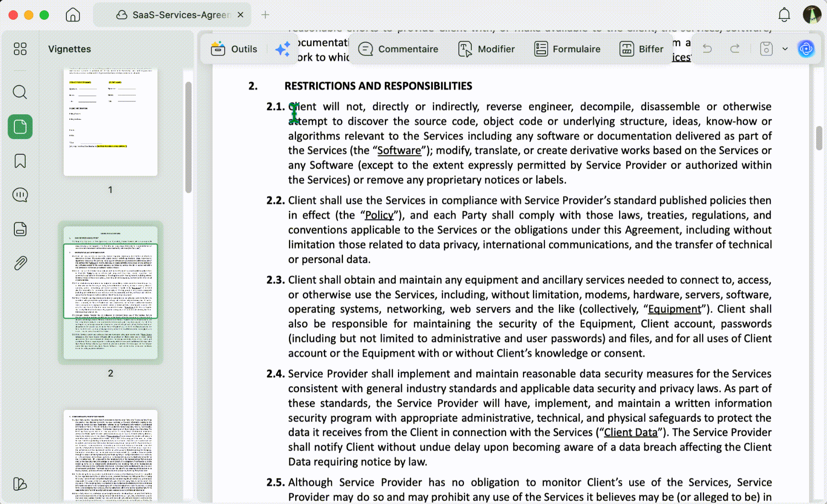Open the signature pen icon at sidebar bottom
The height and width of the screenshot is (504, 827).
(20, 484)
